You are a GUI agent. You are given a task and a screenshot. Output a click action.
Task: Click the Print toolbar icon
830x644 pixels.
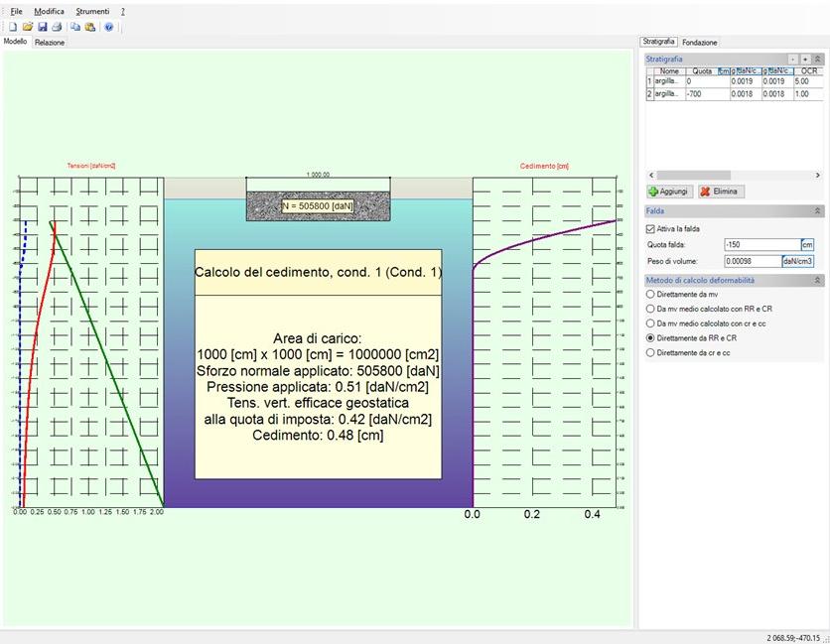57,27
